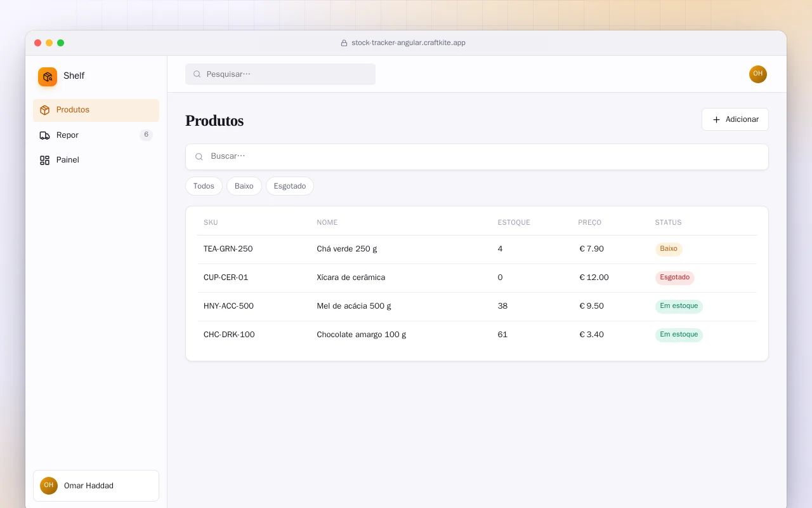Sort by the NOME column header
The width and height of the screenshot is (812, 508).
pyautogui.click(x=327, y=223)
